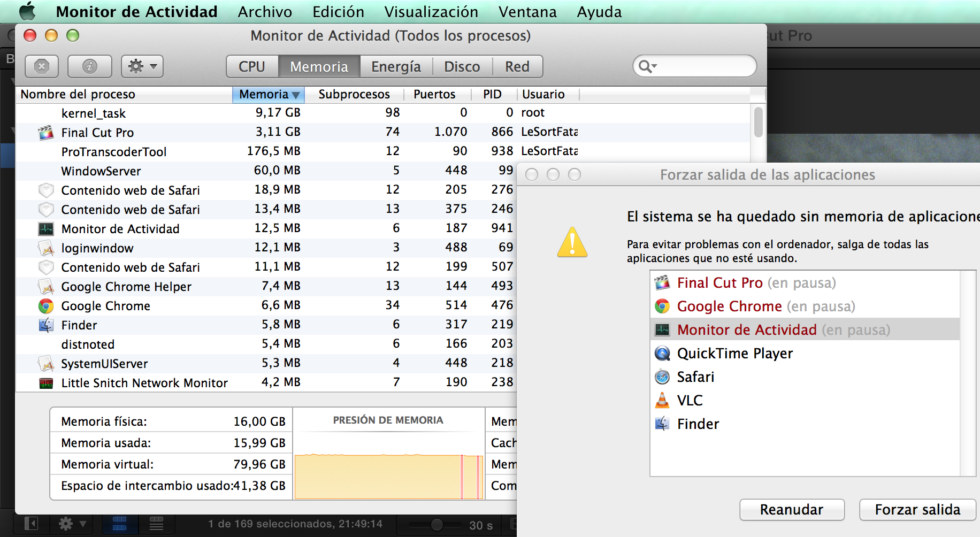Reverse sort order on Memoria column header

[269, 95]
